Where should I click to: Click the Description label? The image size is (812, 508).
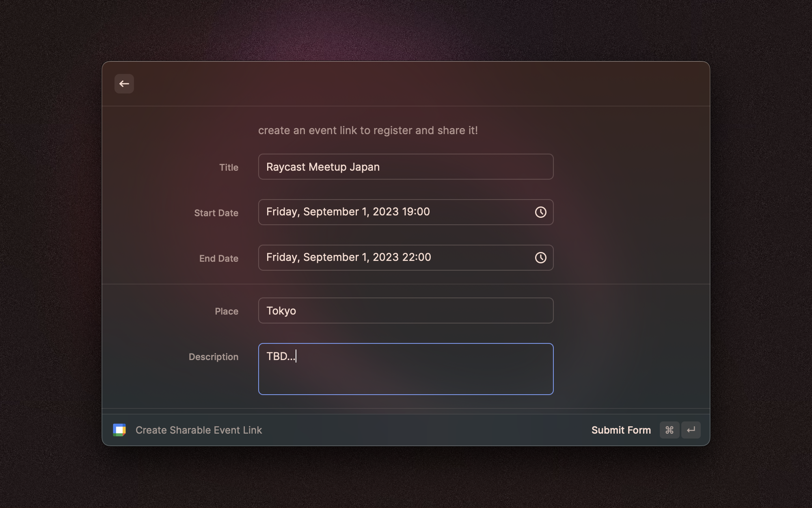point(213,357)
